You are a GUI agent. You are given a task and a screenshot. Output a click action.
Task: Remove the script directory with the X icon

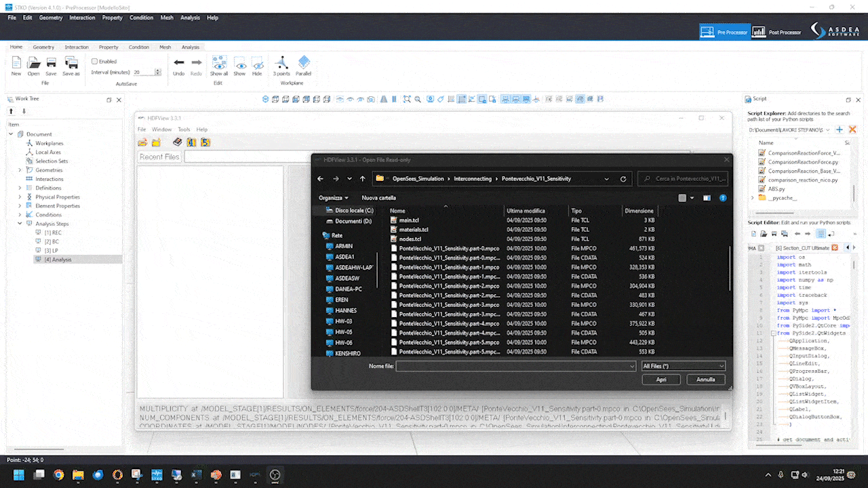pyautogui.click(x=852, y=129)
